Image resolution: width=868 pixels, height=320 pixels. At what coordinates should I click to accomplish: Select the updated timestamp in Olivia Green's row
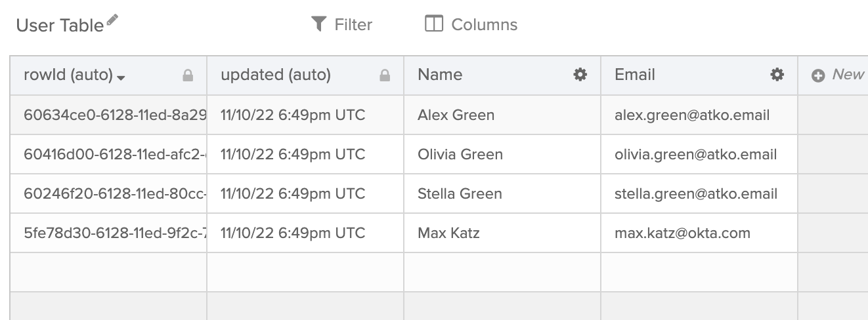click(x=305, y=154)
